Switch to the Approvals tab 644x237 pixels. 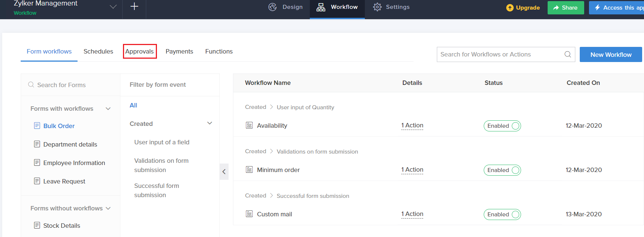point(140,51)
